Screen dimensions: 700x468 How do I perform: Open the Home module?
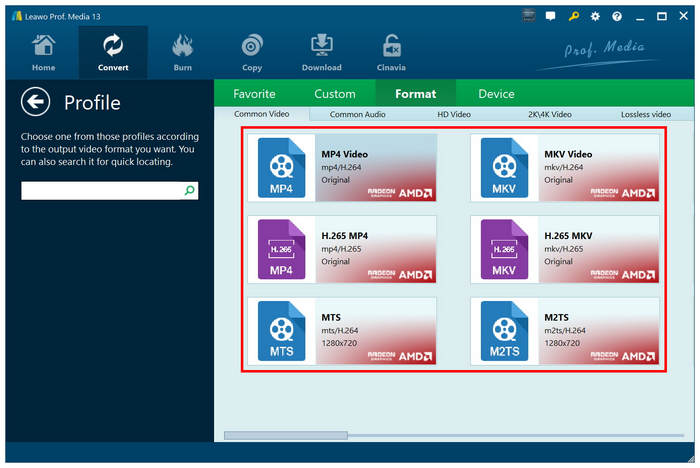pos(43,53)
